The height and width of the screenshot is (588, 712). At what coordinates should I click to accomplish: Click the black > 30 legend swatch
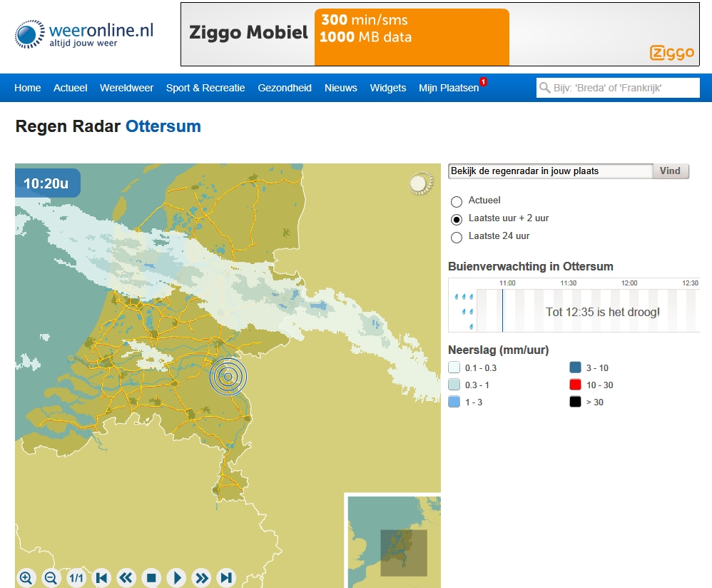click(575, 402)
